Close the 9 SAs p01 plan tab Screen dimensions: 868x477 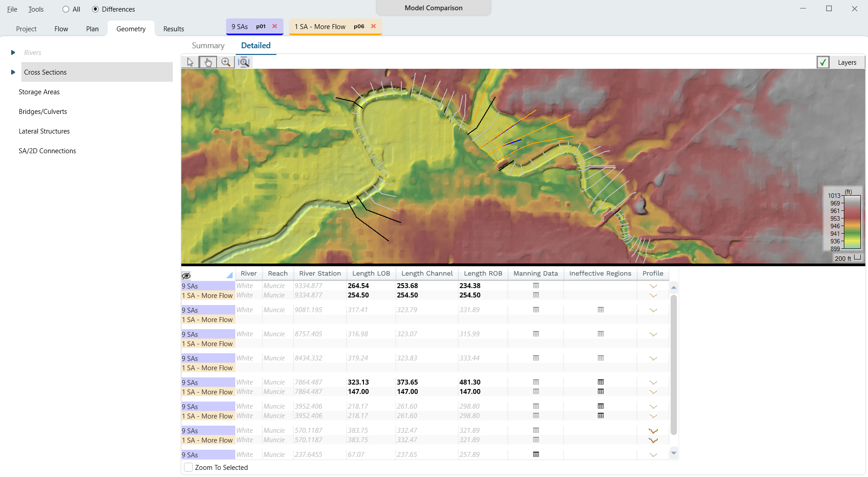pos(275,26)
